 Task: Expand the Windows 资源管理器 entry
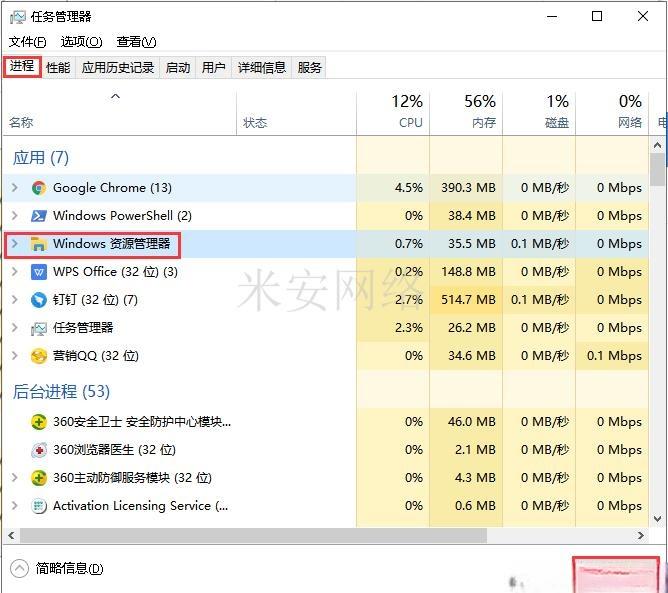click(x=14, y=244)
